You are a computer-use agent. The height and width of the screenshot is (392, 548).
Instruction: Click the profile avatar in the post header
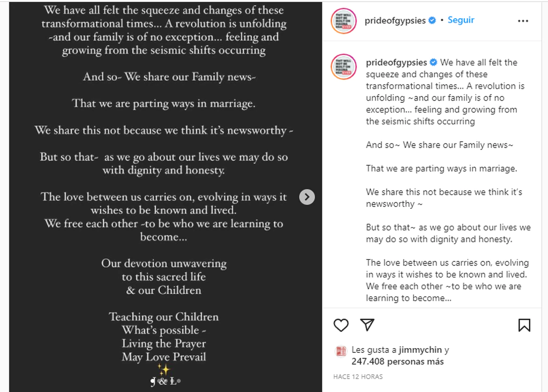coord(344,21)
